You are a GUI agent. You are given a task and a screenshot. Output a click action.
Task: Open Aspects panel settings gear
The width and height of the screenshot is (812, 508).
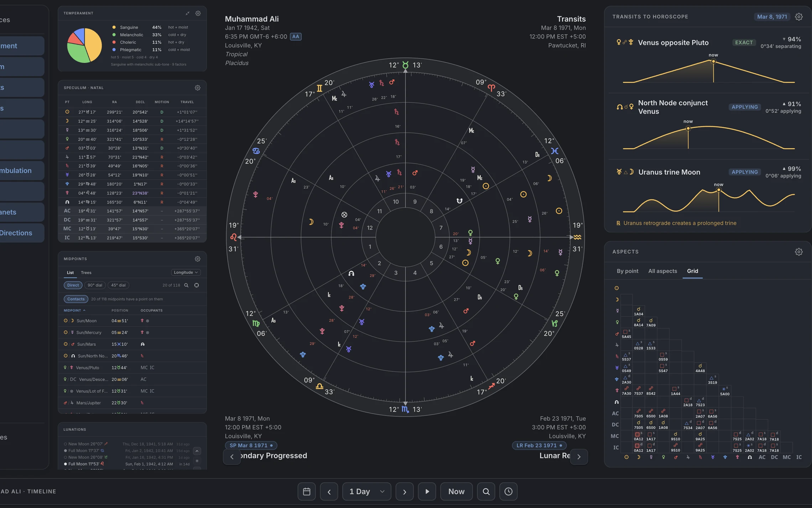(x=799, y=252)
